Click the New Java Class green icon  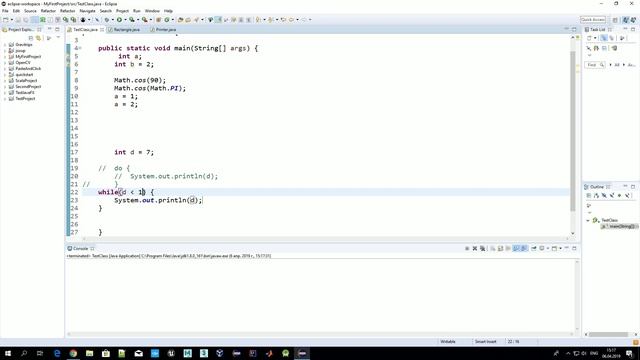tap(167, 20)
